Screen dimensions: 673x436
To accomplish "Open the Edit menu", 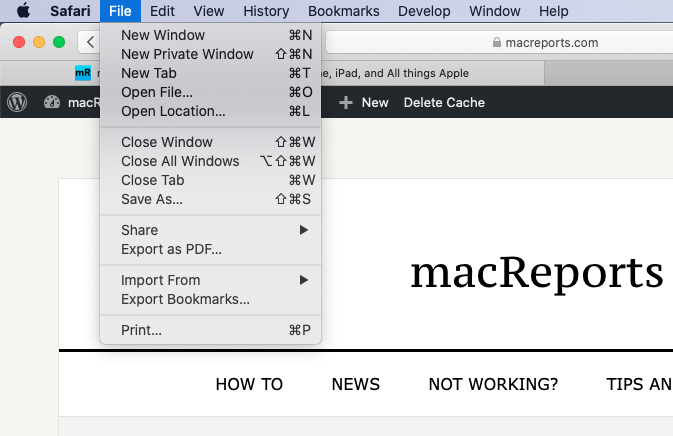I will 162,11.
